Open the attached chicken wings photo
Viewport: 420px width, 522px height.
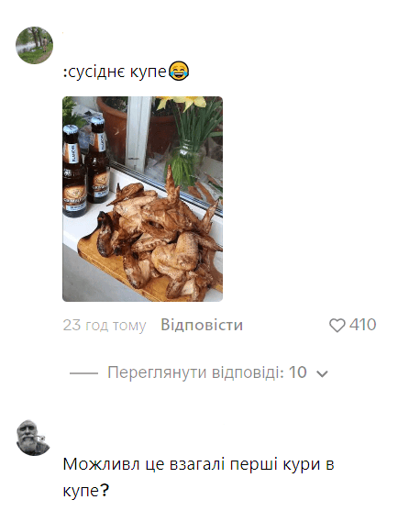142,199
